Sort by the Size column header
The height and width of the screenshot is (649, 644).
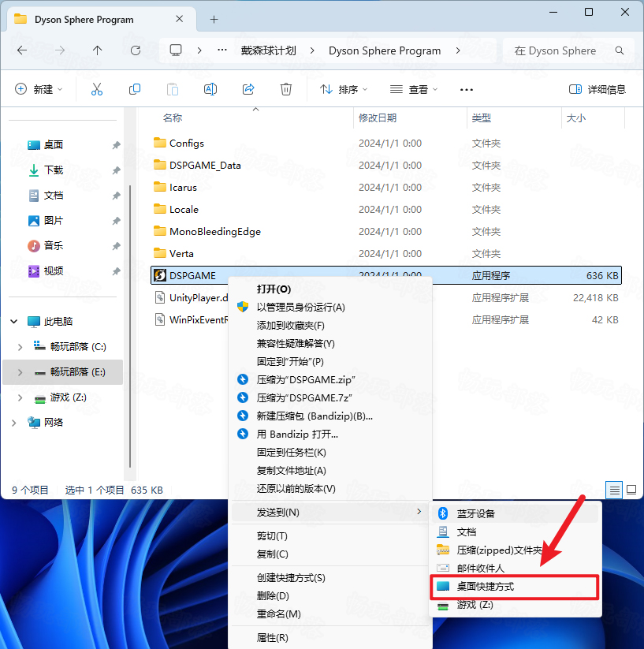click(x=575, y=118)
